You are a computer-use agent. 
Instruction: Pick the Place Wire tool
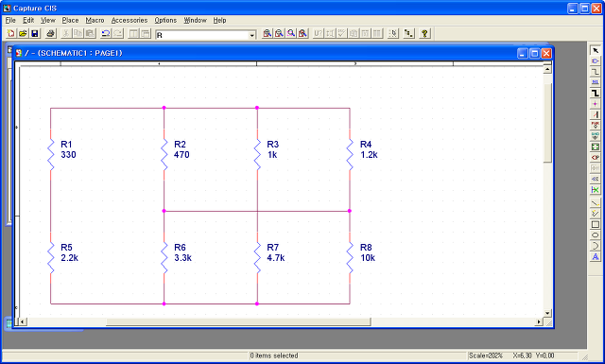click(x=596, y=72)
